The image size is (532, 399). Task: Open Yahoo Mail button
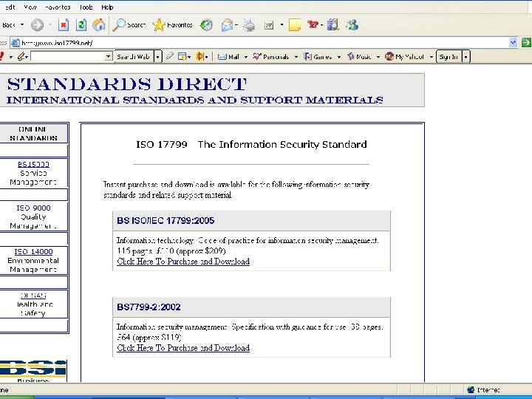click(x=228, y=57)
